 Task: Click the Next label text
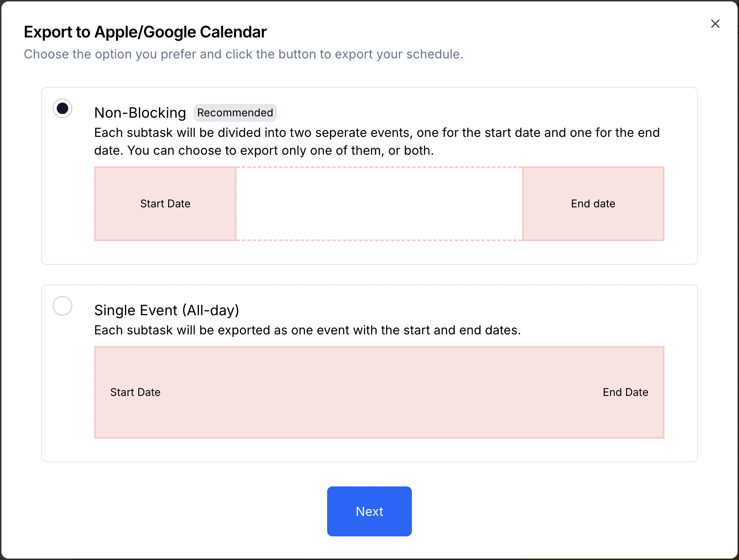pyautogui.click(x=369, y=511)
